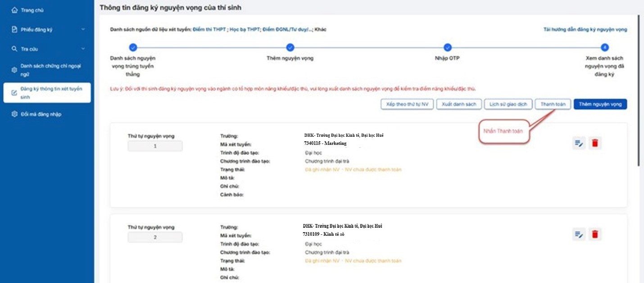The image size is (644, 283).
Task: Click the Xuất danh sách button
Action: tap(459, 104)
